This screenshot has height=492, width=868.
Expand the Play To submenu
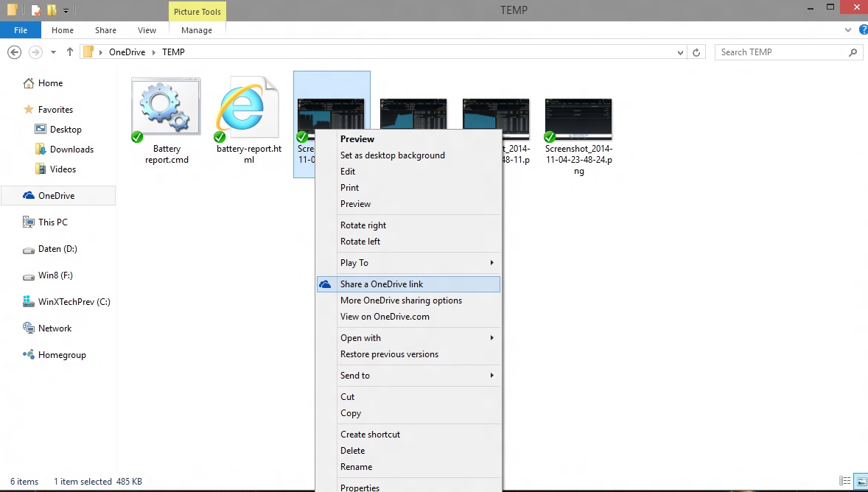[408, 263]
